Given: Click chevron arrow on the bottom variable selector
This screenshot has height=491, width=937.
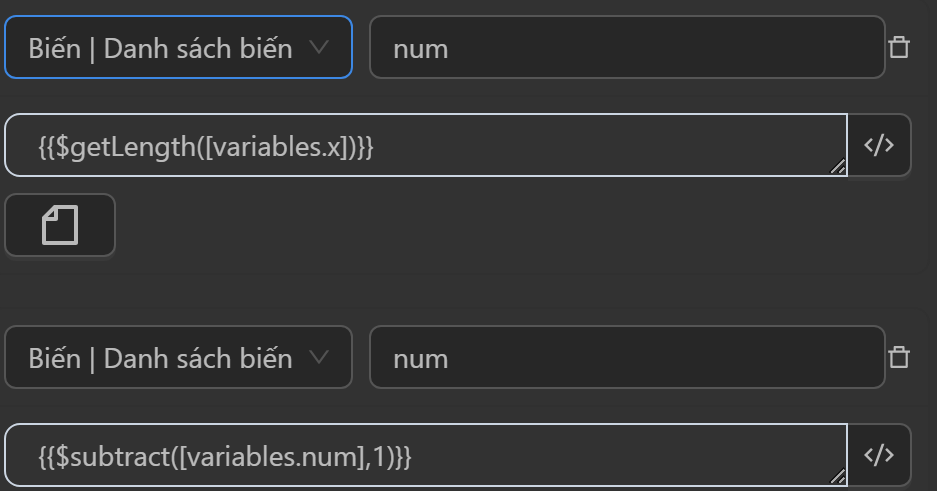Looking at the screenshot, I should (x=319, y=357).
